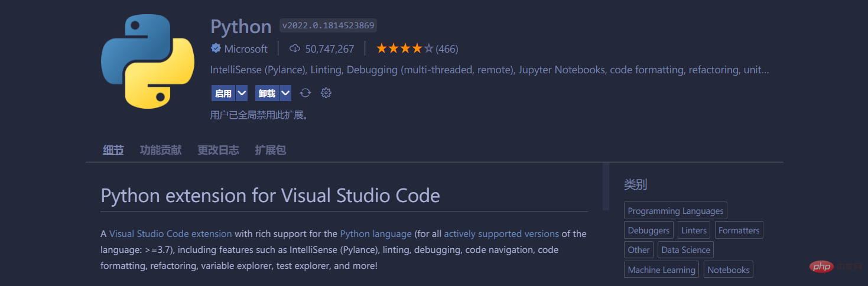Open the extension settings gear
Viewport: 868px width, 286px height.
coord(326,93)
